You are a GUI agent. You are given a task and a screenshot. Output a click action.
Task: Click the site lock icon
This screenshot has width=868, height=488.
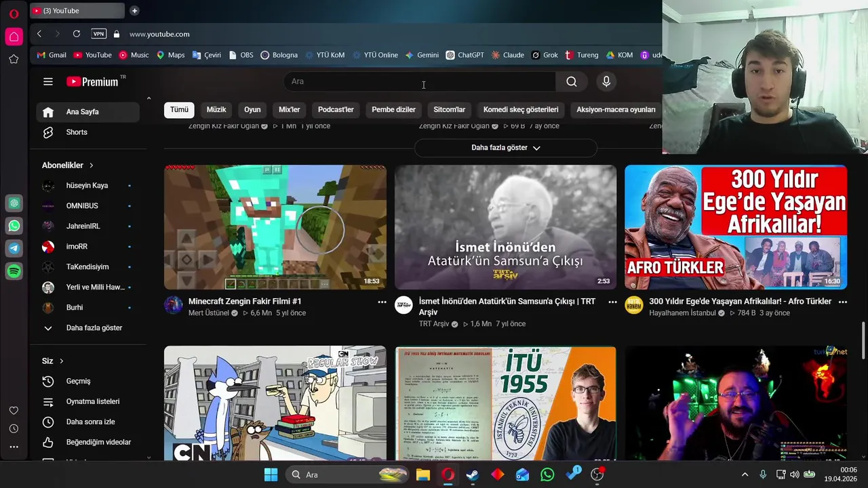[x=117, y=34]
